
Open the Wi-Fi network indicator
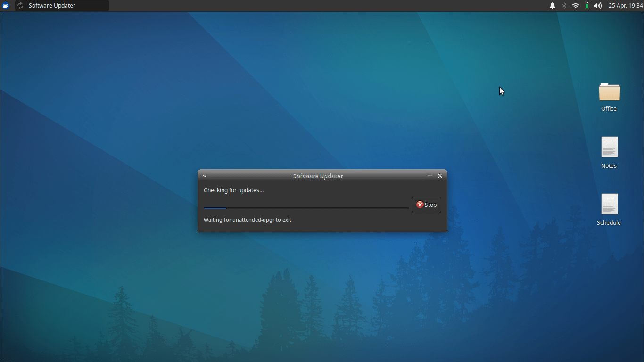tap(576, 6)
